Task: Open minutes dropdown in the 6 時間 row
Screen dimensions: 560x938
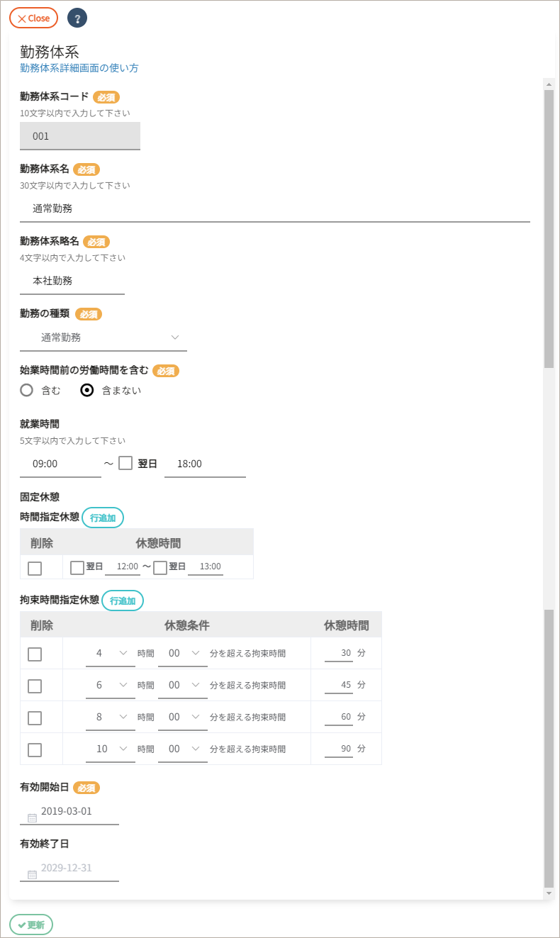Action: 183,685
